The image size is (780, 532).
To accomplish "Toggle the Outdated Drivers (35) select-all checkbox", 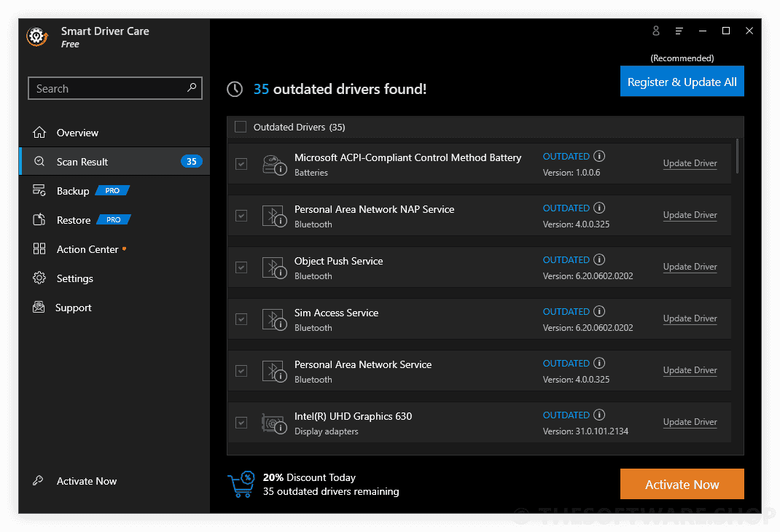I will (x=241, y=127).
